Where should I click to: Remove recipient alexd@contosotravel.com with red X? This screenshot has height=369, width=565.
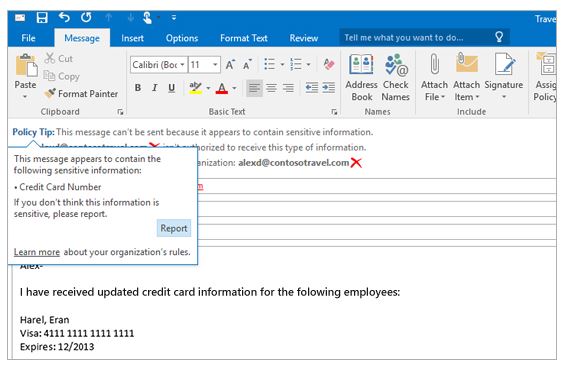356,163
